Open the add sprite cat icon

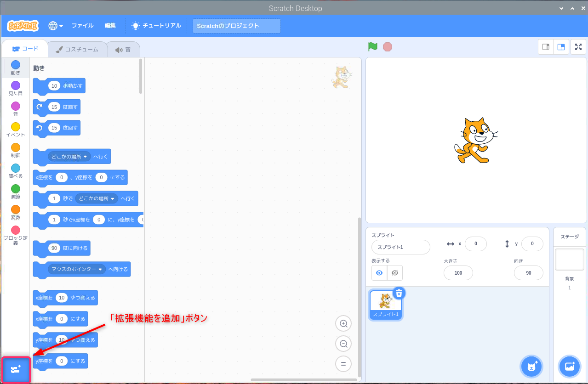tap(531, 366)
